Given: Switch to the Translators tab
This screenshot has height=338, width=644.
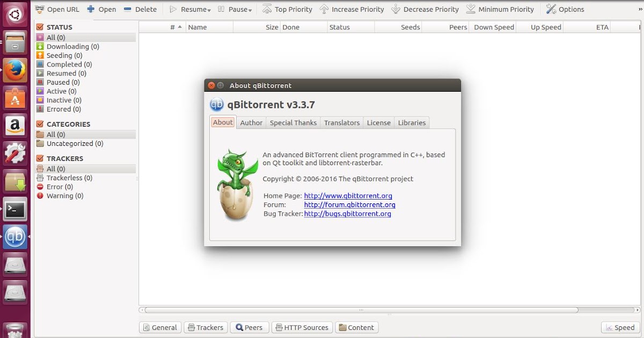Looking at the screenshot, I should [342, 123].
